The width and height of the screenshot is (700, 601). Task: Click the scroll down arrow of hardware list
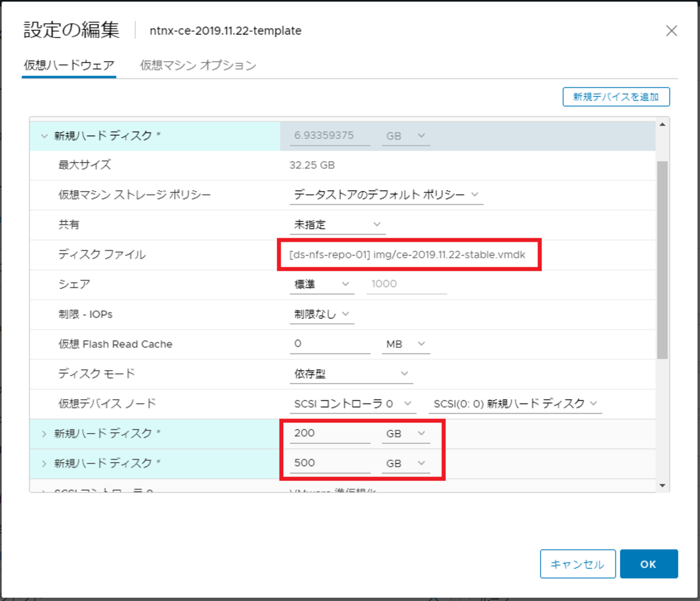(662, 486)
